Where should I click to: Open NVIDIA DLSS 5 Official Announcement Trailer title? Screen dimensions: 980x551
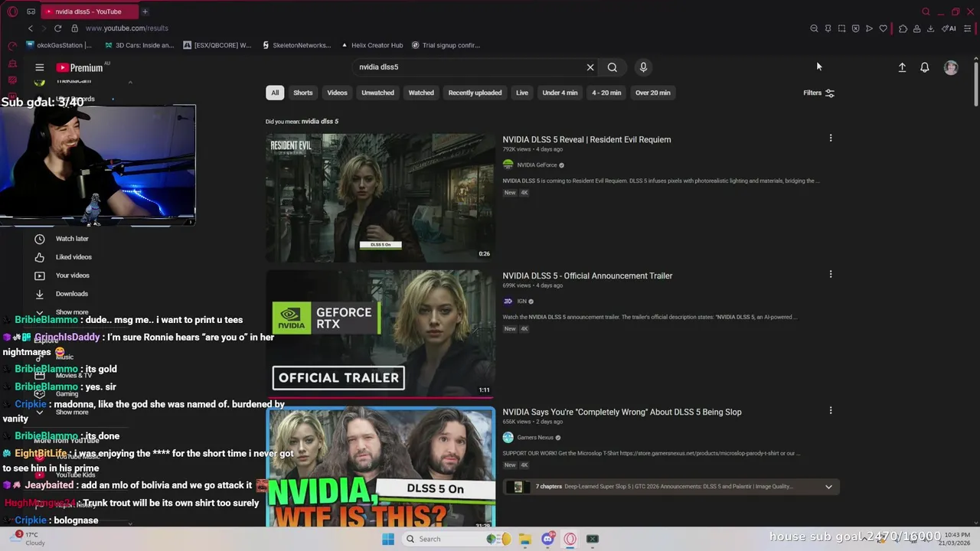587,275
